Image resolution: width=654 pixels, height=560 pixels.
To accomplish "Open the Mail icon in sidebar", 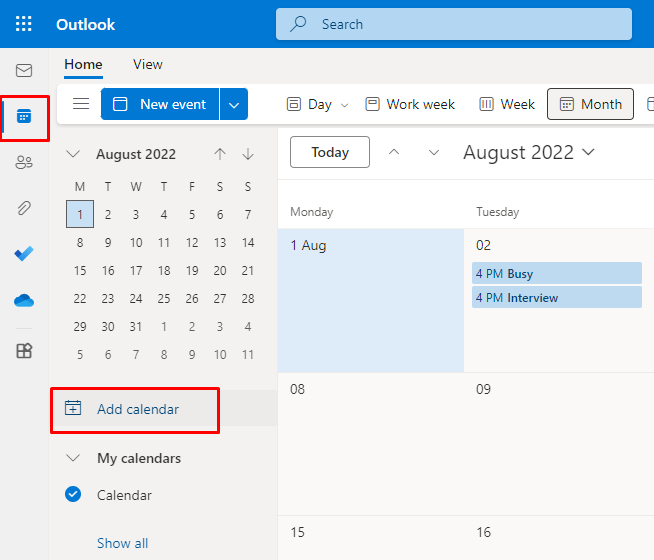I will click(x=24, y=71).
